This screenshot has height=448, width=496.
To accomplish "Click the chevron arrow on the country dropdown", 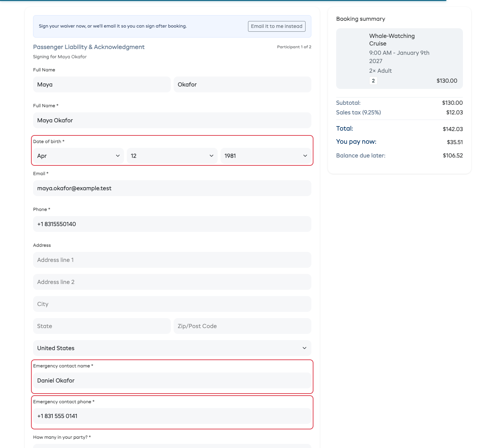I will (304, 348).
